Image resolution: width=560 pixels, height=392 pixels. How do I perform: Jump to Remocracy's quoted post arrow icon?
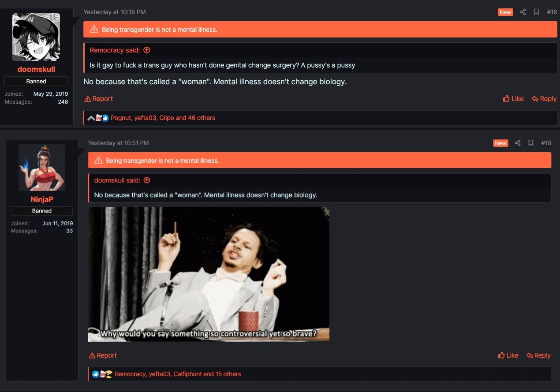(147, 50)
